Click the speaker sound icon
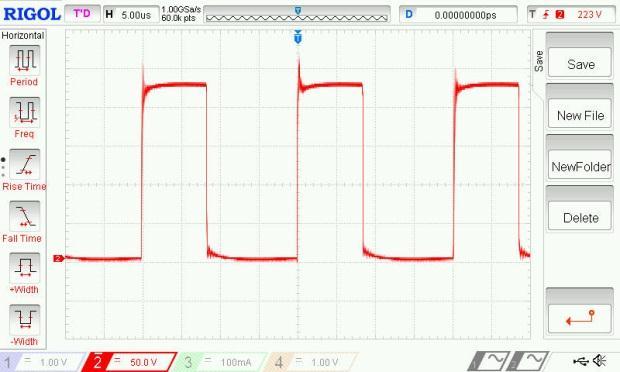This screenshot has width=620, height=372. 600,361
